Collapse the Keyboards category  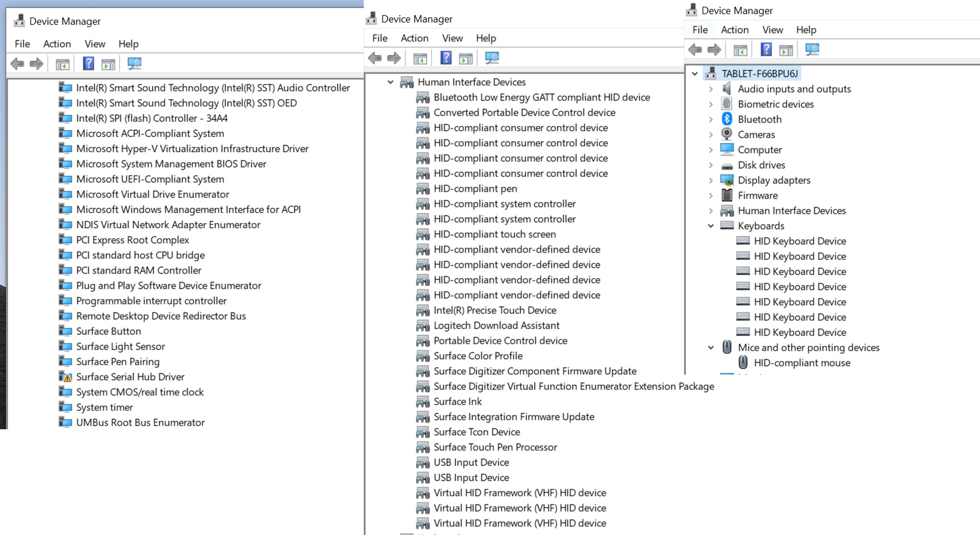tap(711, 226)
